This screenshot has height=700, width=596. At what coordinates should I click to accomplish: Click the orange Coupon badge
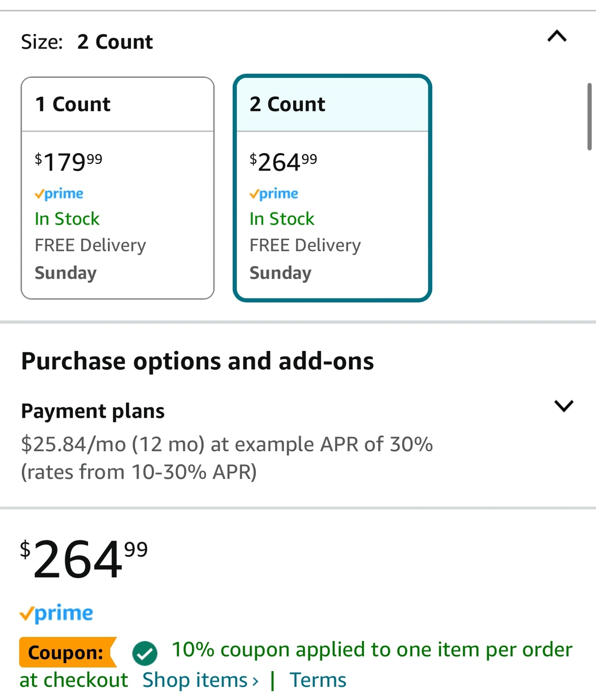(68, 652)
